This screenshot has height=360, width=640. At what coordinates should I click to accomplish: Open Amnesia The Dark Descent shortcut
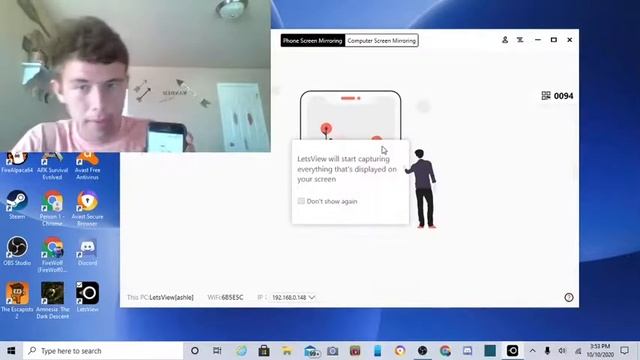pos(52,300)
